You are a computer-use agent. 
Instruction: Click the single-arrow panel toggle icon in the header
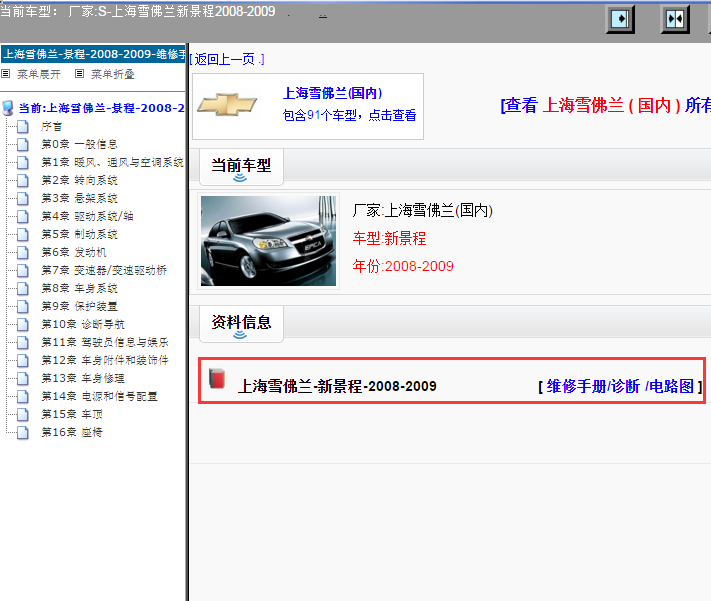coord(620,19)
